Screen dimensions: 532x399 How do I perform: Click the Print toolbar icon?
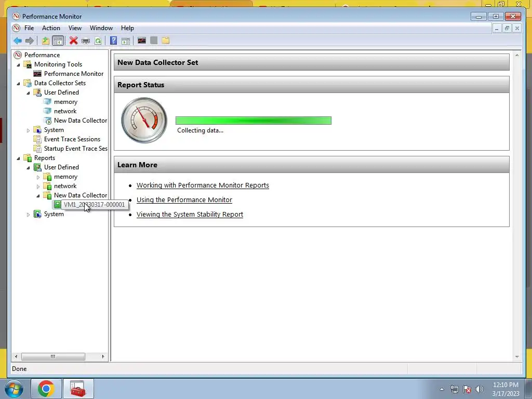(x=86, y=41)
